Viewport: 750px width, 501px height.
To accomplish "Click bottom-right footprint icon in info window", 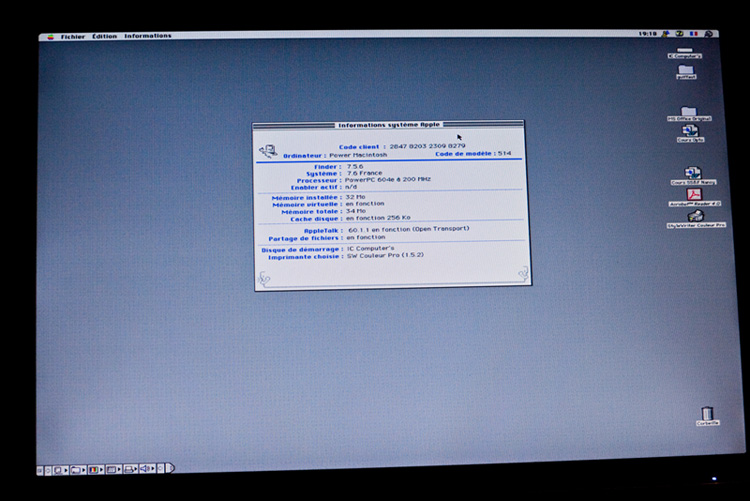I will [x=521, y=273].
